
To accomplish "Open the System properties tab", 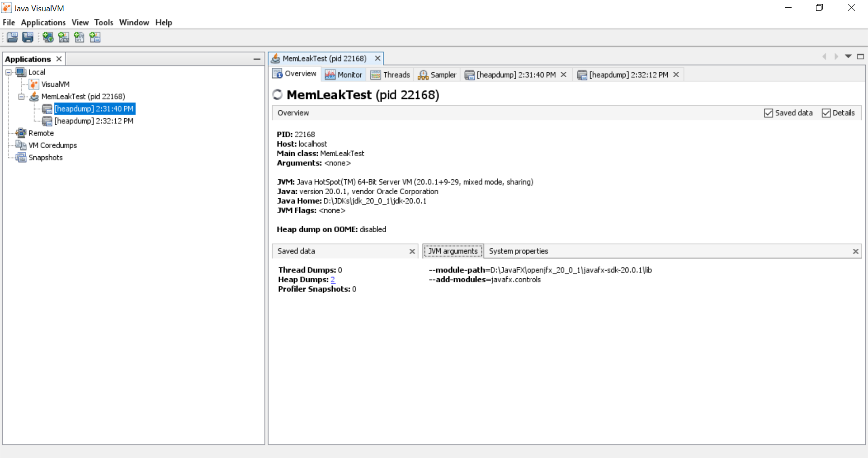I will click(x=518, y=251).
